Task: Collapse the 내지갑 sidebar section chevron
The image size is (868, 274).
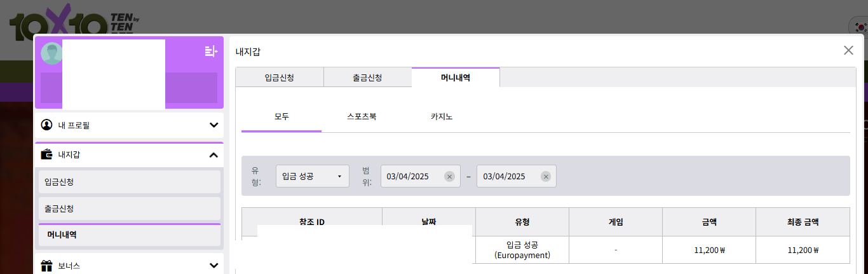Action: point(214,154)
